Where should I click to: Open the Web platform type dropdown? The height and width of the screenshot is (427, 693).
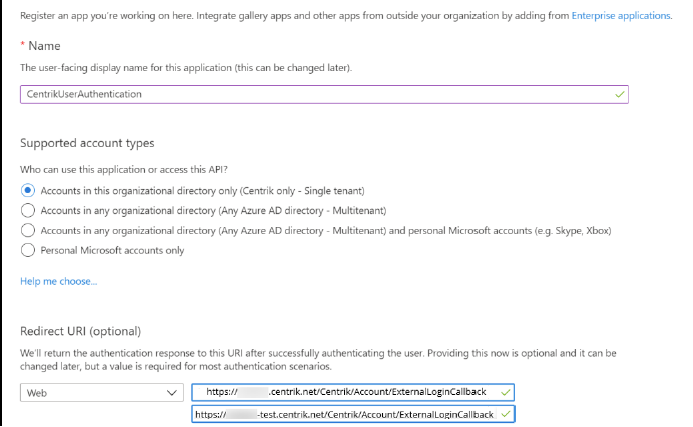[x=101, y=393]
